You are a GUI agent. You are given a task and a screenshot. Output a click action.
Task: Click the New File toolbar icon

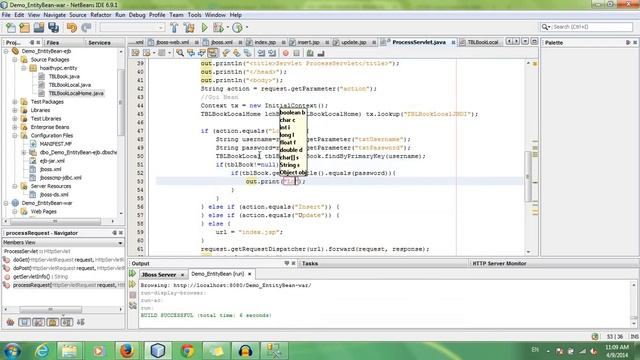pyautogui.click(x=11, y=27)
